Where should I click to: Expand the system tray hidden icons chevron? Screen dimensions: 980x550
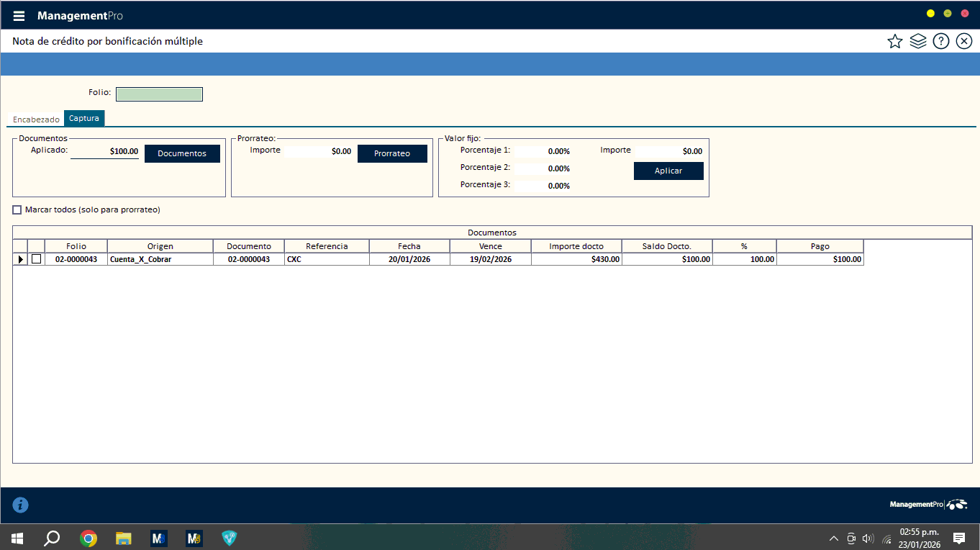[x=833, y=538]
